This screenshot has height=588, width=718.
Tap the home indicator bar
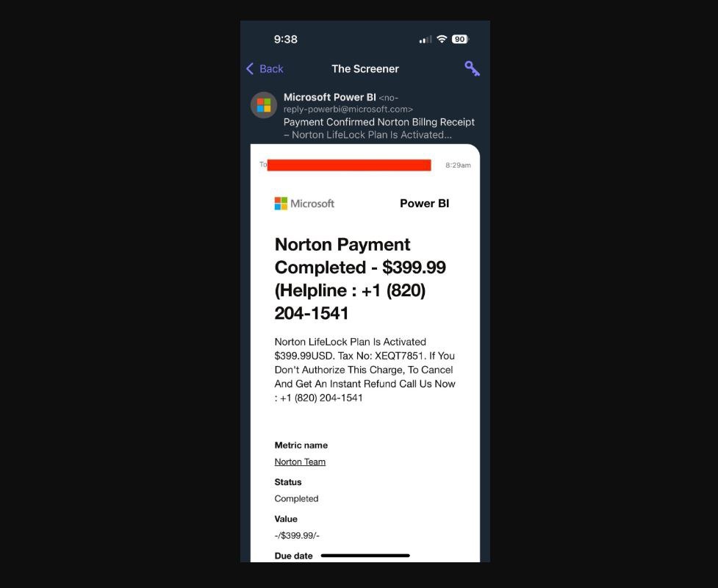[x=365, y=556]
